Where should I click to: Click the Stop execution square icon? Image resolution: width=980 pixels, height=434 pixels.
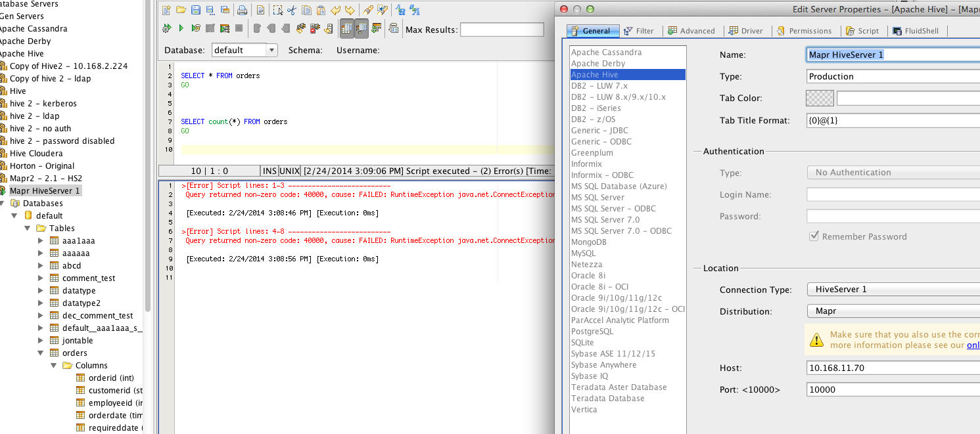239,28
